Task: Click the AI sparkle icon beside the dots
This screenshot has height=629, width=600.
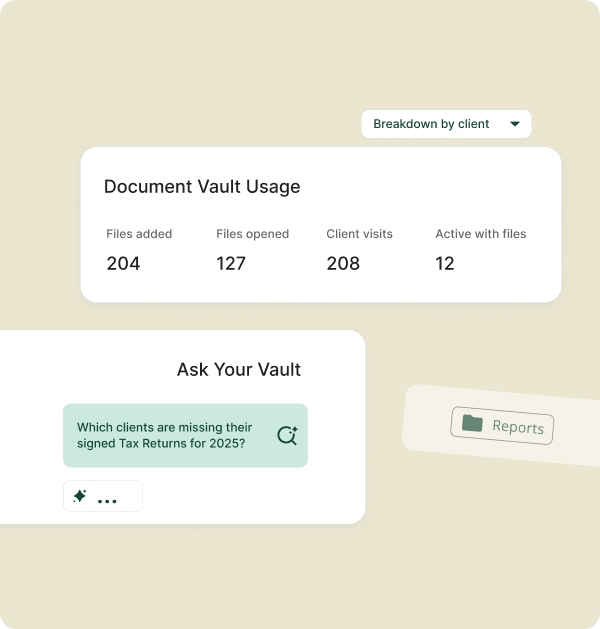Action: (80, 496)
